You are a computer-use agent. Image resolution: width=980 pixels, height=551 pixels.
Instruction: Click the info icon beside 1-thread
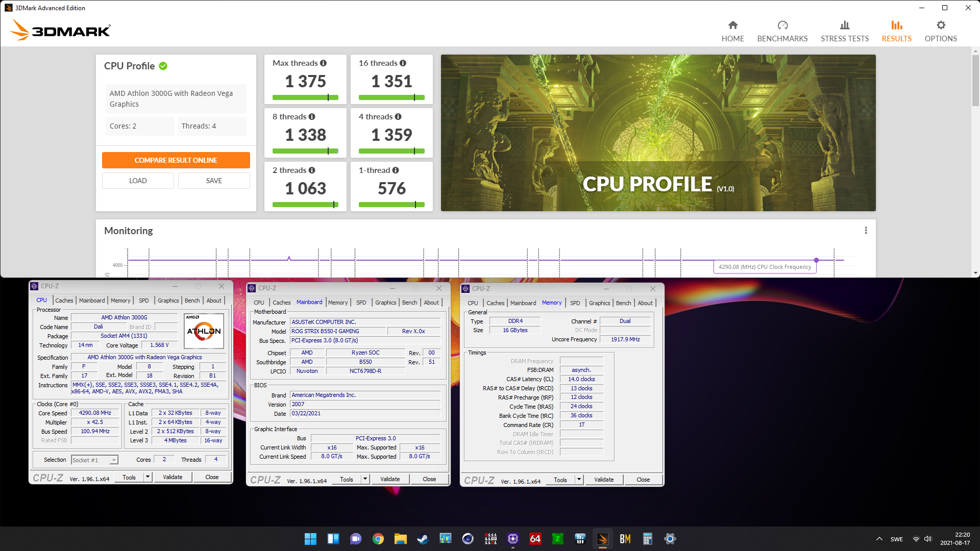tap(396, 170)
